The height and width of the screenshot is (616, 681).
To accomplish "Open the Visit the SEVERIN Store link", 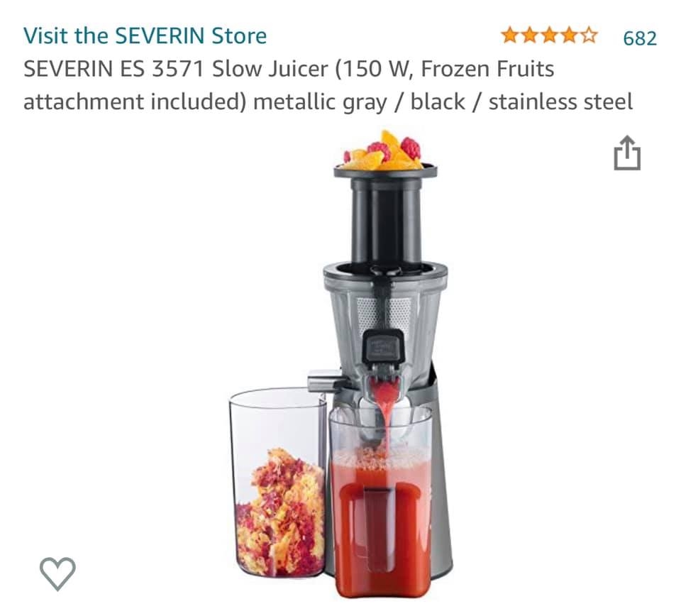I will 145,35.
